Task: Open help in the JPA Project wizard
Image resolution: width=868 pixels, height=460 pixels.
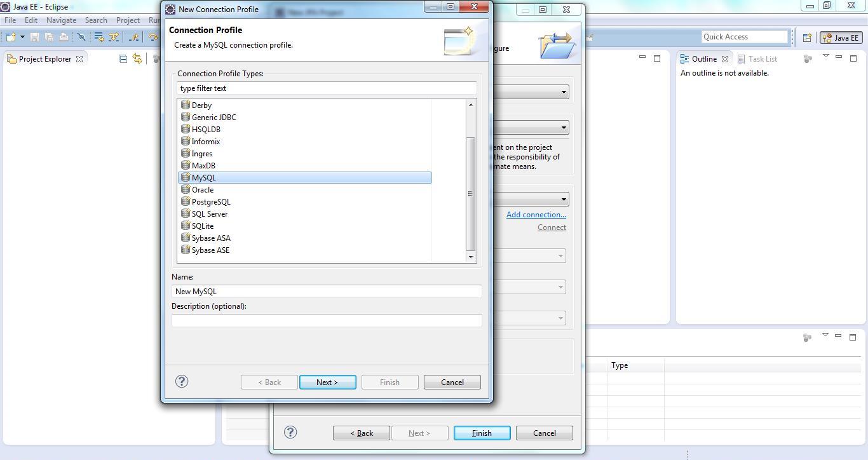Action: (290, 432)
